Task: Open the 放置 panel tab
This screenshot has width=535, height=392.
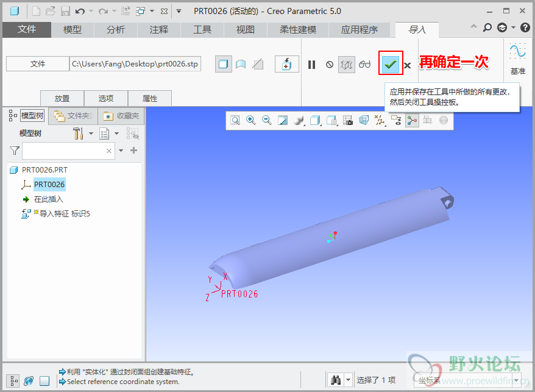Action: tap(62, 98)
